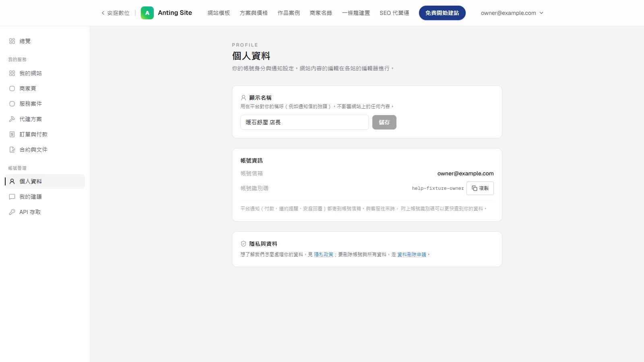Select the help-fixture-owner identifier text

(438, 188)
